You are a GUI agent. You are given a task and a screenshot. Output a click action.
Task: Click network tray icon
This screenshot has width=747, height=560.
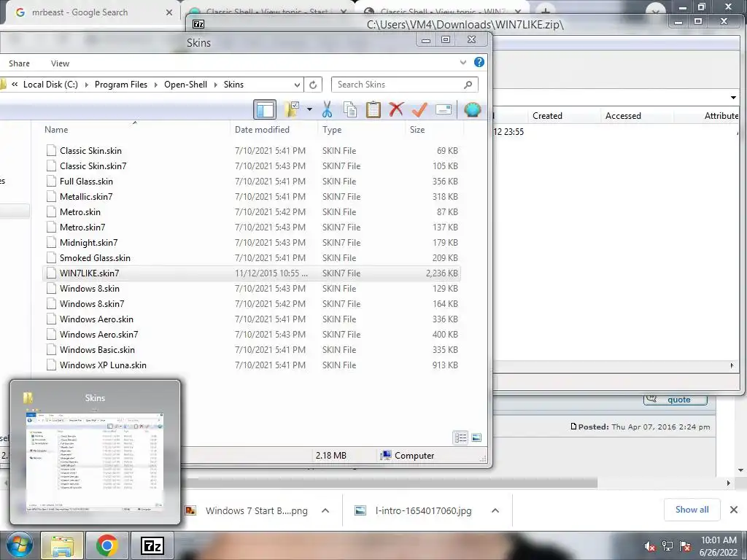667,546
